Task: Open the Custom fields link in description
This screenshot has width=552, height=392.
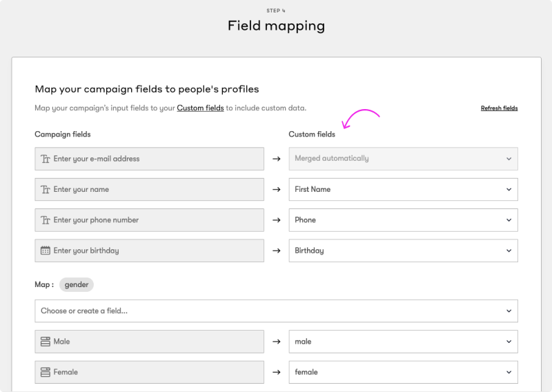Action: (200, 108)
